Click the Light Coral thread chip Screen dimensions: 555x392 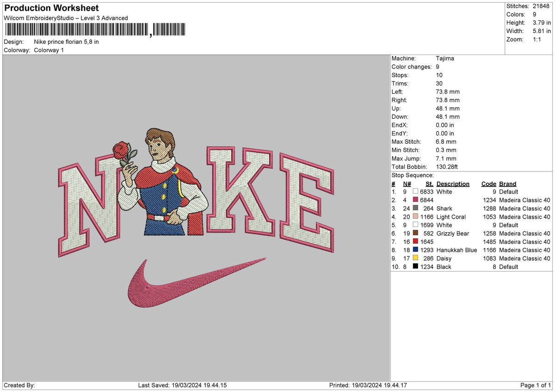[x=416, y=217]
